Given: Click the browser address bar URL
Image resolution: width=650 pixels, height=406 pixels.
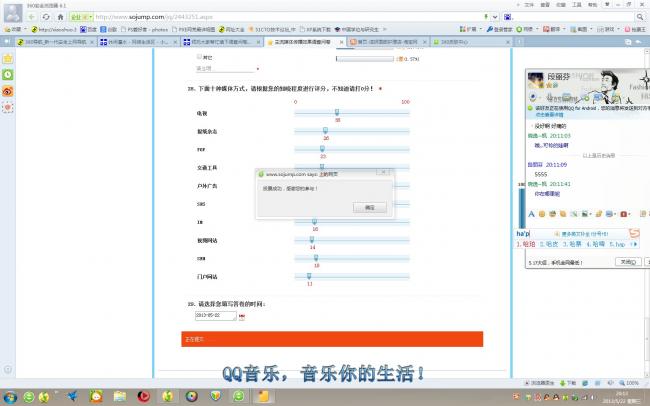Looking at the screenshot, I should tap(154, 17).
